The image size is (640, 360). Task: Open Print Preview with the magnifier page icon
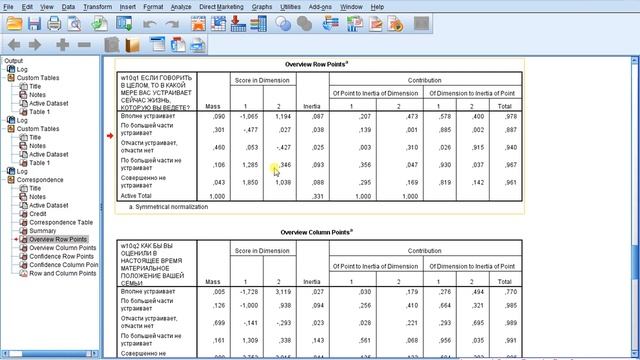click(x=74, y=24)
